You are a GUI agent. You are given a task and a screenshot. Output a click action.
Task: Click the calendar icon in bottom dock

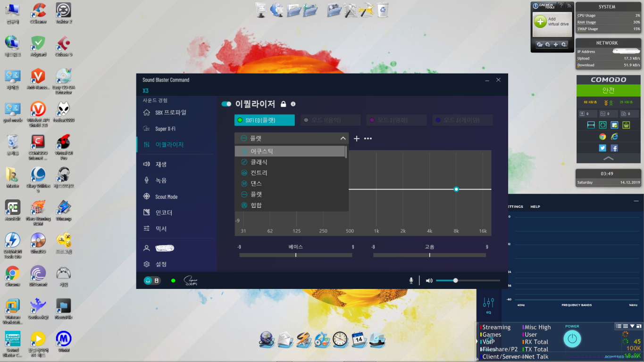click(359, 339)
